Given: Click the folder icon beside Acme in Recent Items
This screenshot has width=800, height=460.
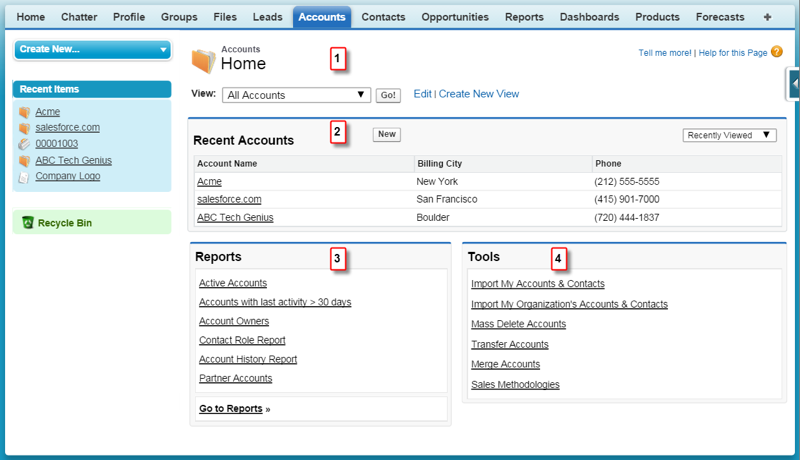Looking at the screenshot, I should pyautogui.click(x=24, y=112).
